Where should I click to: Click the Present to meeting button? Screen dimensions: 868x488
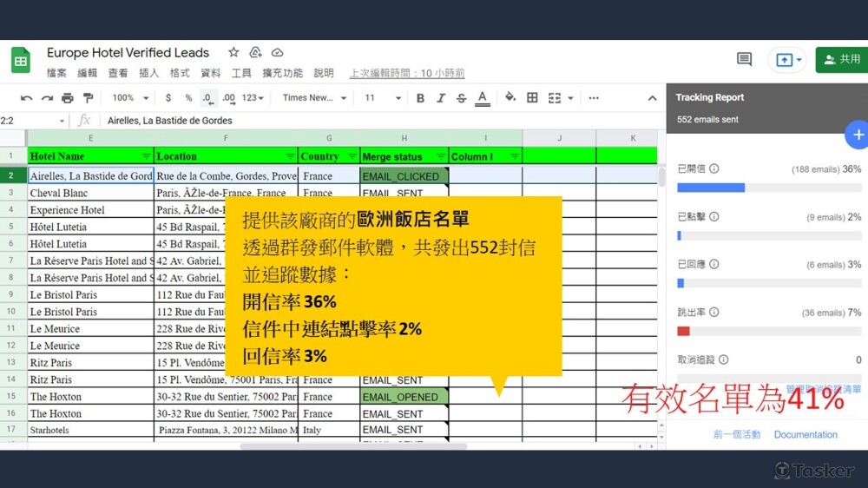[788, 59]
